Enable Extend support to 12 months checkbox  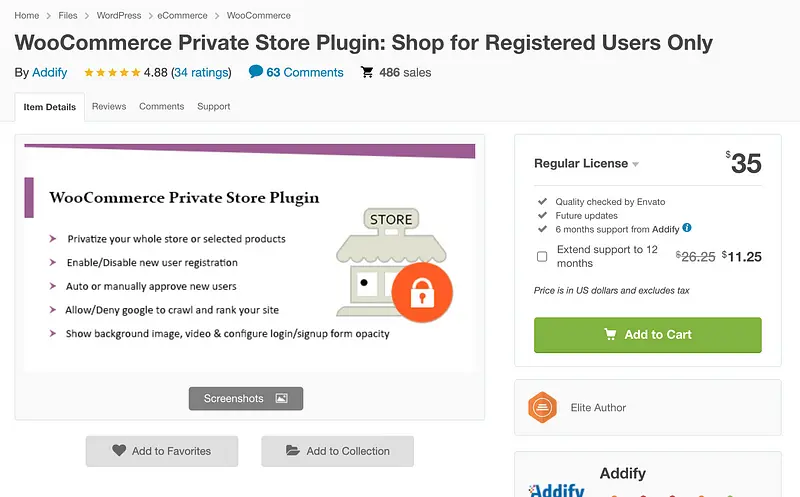542,256
